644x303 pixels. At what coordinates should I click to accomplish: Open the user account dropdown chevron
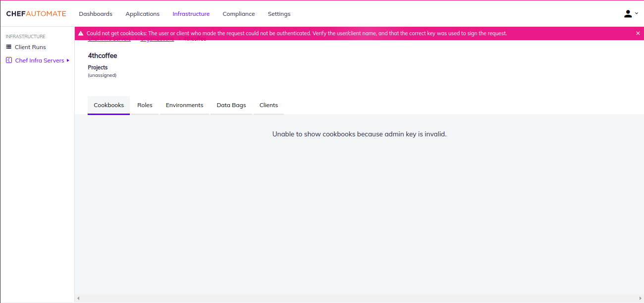click(x=636, y=14)
